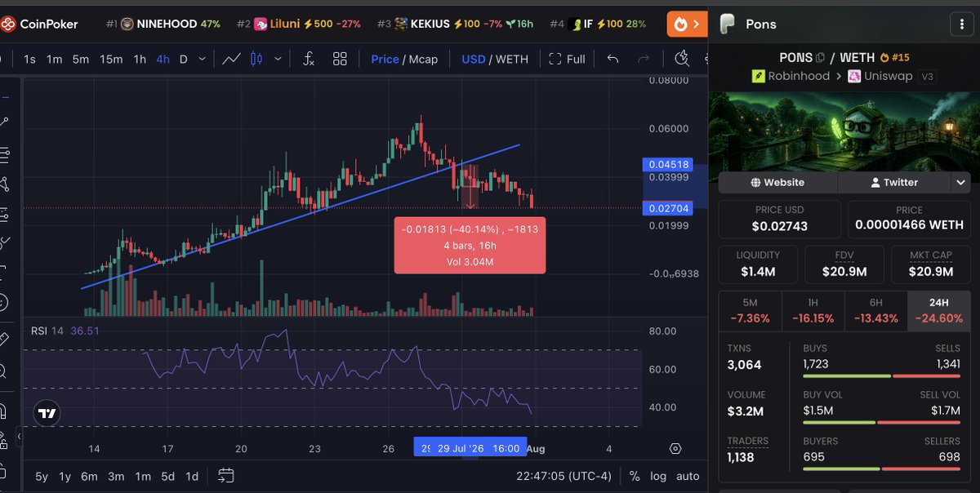The width and height of the screenshot is (980, 493).
Task: Click the TradingView logo on chart
Action: (47, 414)
